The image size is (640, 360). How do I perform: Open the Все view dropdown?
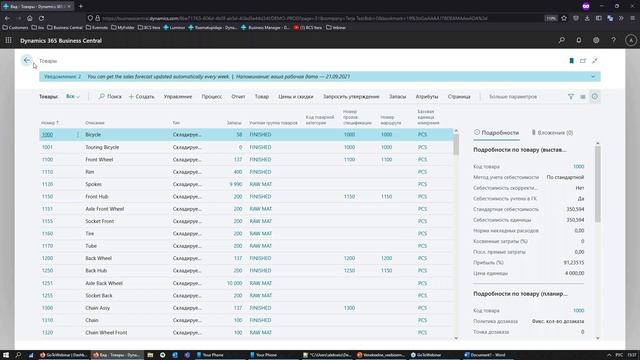(73, 97)
